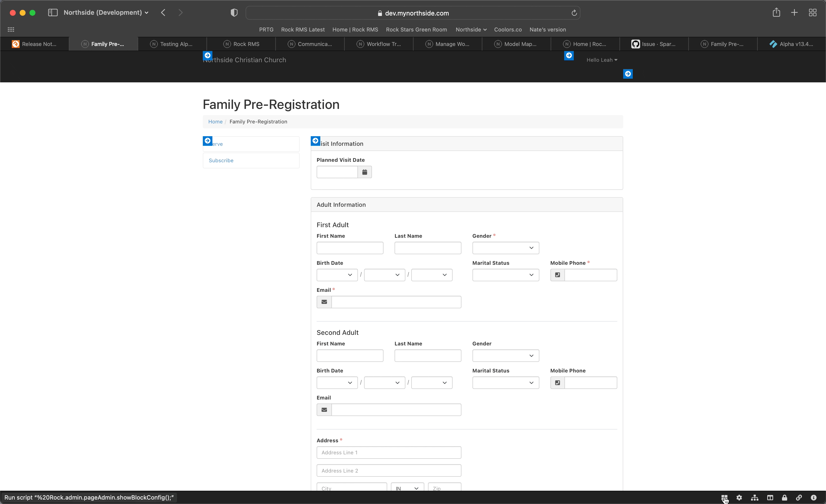Click Second Adult Last Name field
This screenshot has width=826, height=504.
click(x=428, y=356)
